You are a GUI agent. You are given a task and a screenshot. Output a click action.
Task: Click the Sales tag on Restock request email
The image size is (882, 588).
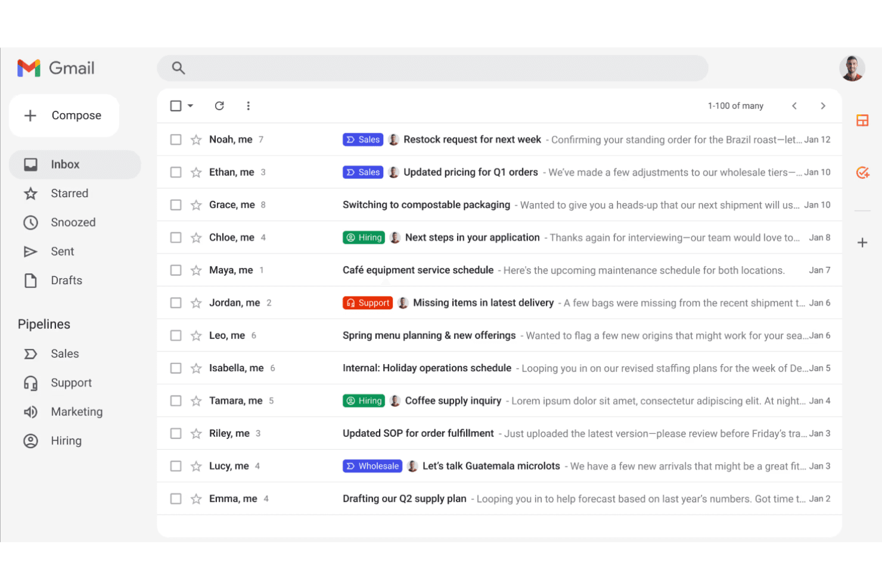point(362,139)
